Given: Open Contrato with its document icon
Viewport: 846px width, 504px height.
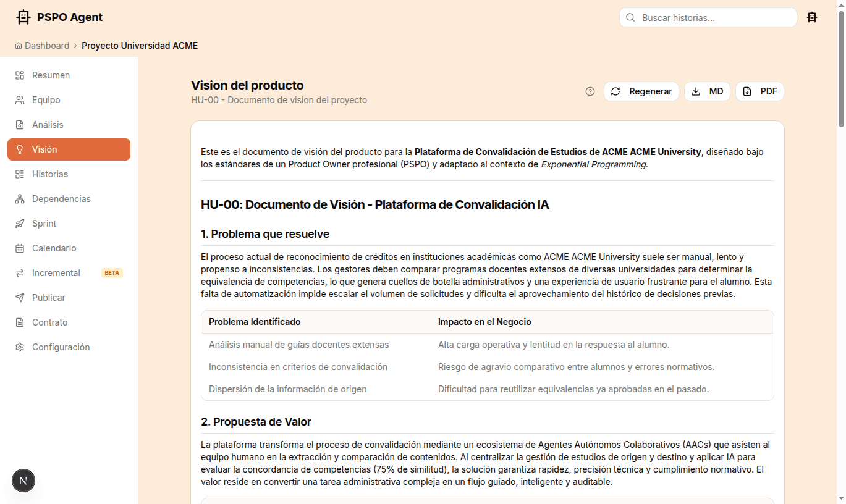Looking at the screenshot, I should point(19,322).
